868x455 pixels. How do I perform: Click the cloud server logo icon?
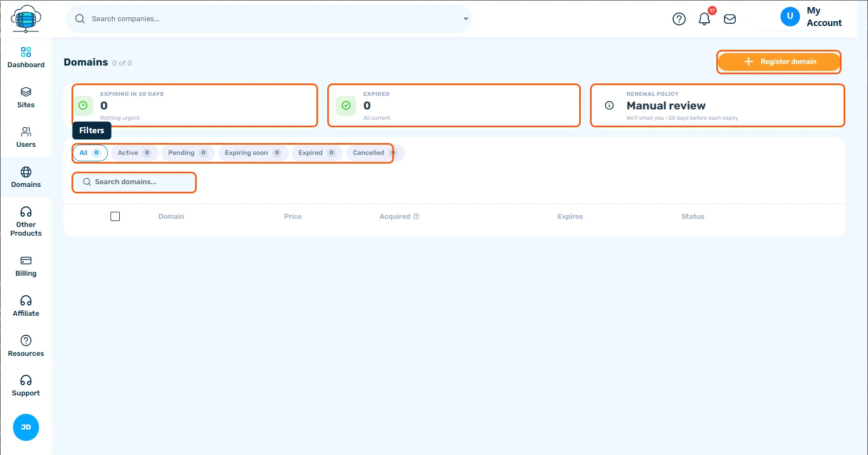(26, 19)
